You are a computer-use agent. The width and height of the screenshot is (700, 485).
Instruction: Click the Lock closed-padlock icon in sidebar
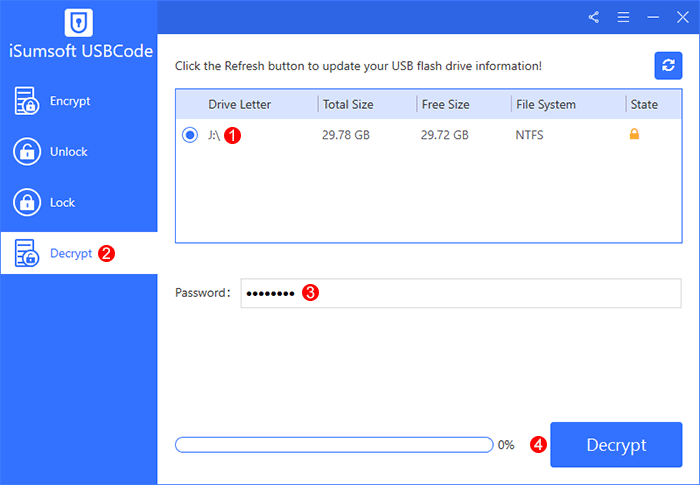click(27, 202)
